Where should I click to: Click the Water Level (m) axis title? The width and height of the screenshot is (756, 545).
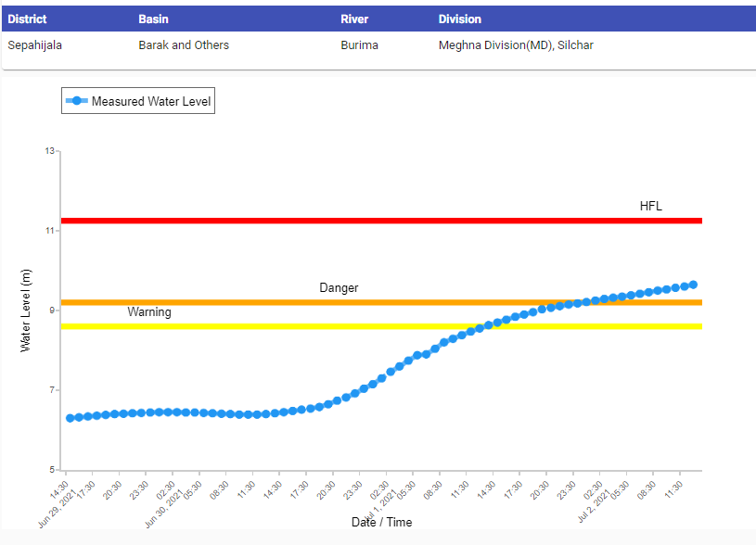coord(26,311)
